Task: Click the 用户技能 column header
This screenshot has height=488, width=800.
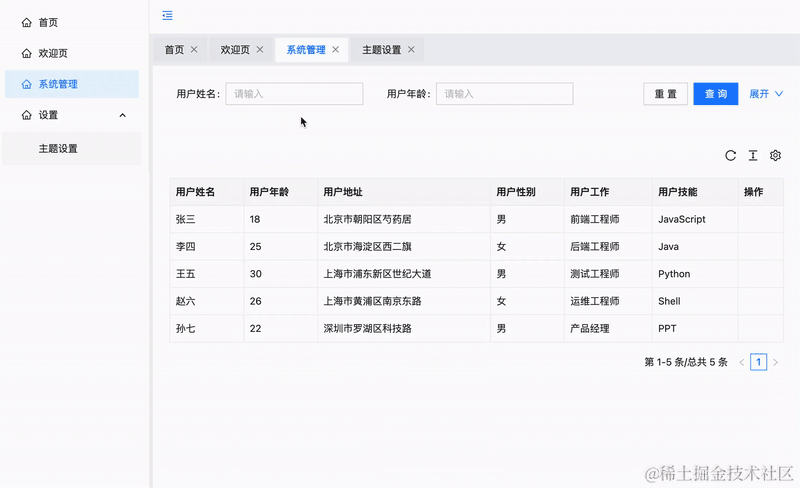Action: point(695,192)
